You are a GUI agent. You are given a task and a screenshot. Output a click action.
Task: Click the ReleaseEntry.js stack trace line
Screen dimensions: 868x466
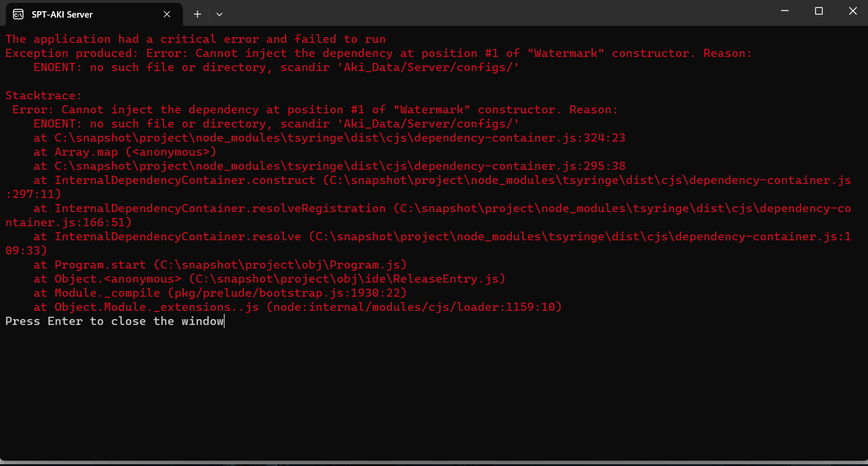tap(269, 279)
